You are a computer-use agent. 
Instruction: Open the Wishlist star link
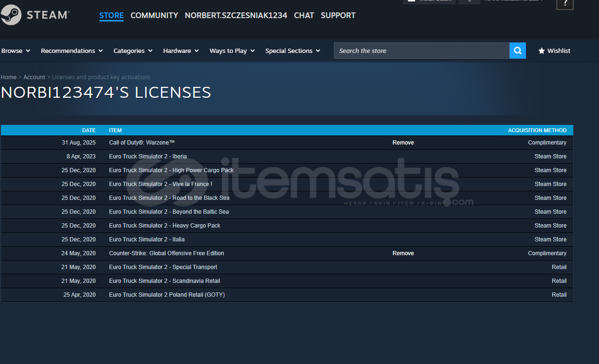(554, 51)
